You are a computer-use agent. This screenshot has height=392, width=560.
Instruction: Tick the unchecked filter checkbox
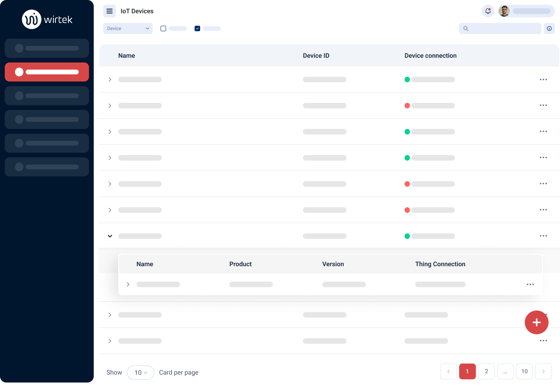(163, 28)
